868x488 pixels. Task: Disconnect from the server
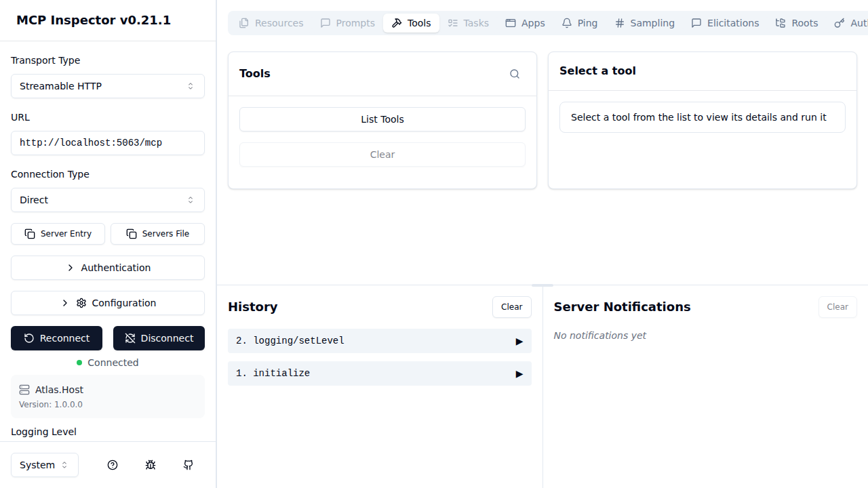click(159, 338)
